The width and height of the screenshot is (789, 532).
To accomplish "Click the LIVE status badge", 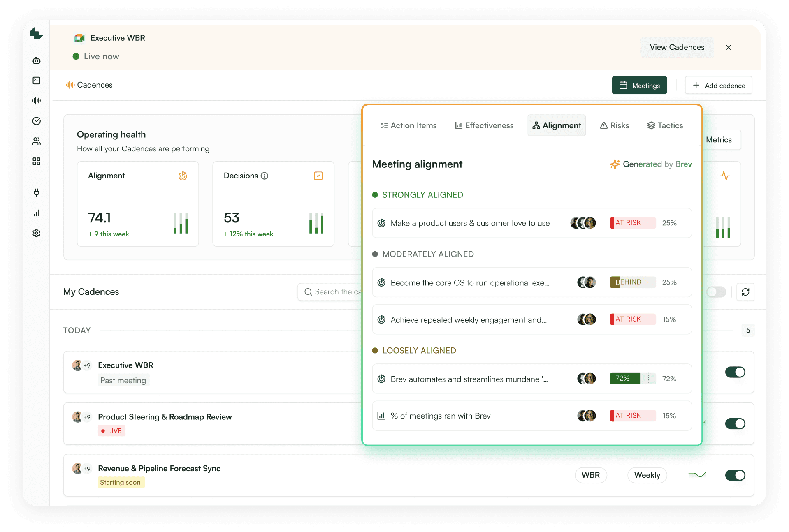I will 111,430.
